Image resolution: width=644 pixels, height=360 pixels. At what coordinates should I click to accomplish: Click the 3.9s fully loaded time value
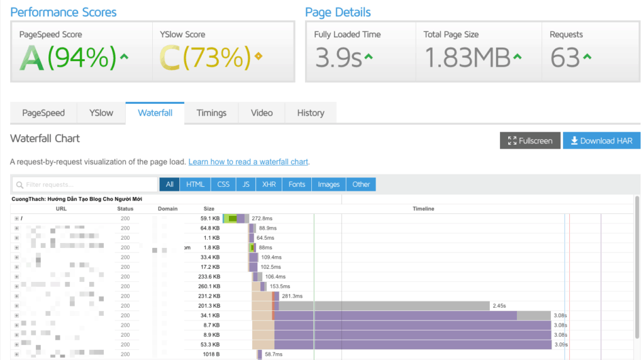[x=338, y=57]
